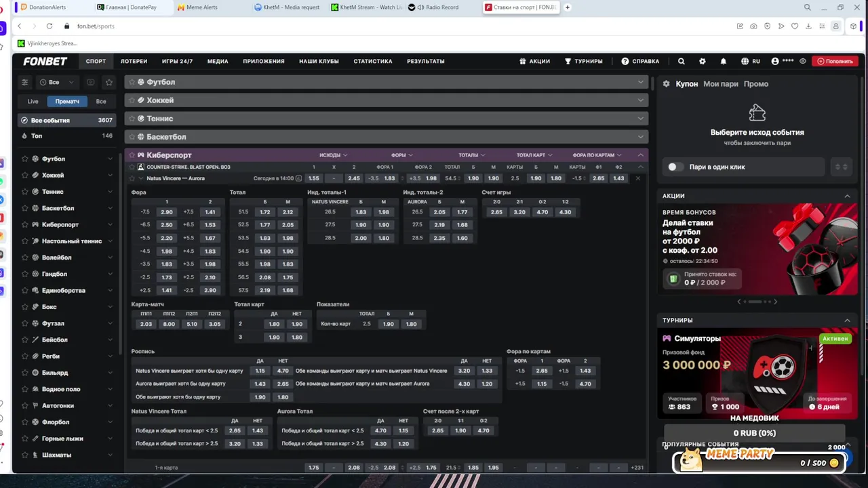Toggle Пари в один клик switch

tap(675, 167)
